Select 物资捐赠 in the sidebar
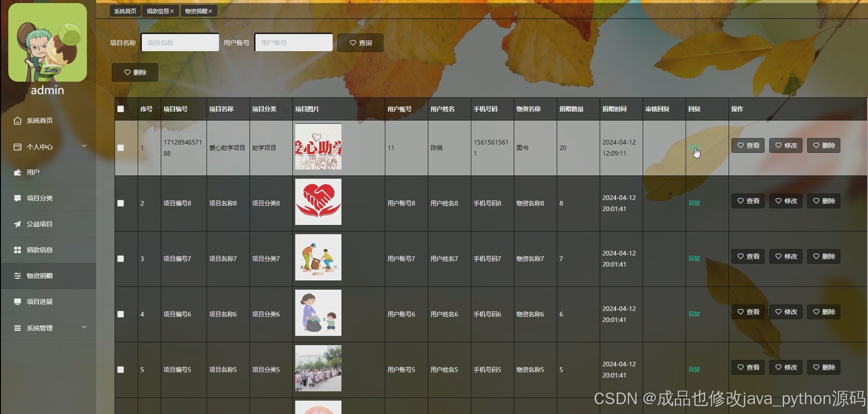The width and height of the screenshot is (868, 414). (x=48, y=276)
